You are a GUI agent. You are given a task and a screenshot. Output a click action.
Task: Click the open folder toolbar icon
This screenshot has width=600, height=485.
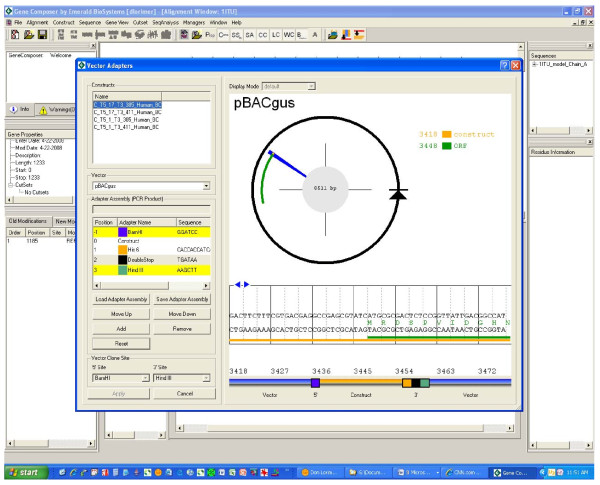coord(29,35)
